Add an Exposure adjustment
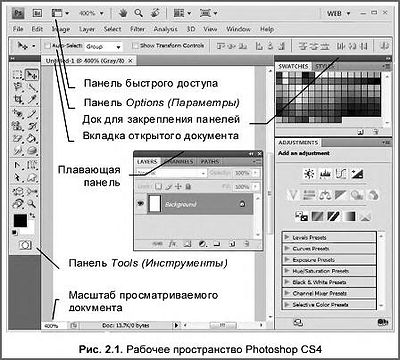The width and height of the screenshot is (400, 360). click(356, 174)
